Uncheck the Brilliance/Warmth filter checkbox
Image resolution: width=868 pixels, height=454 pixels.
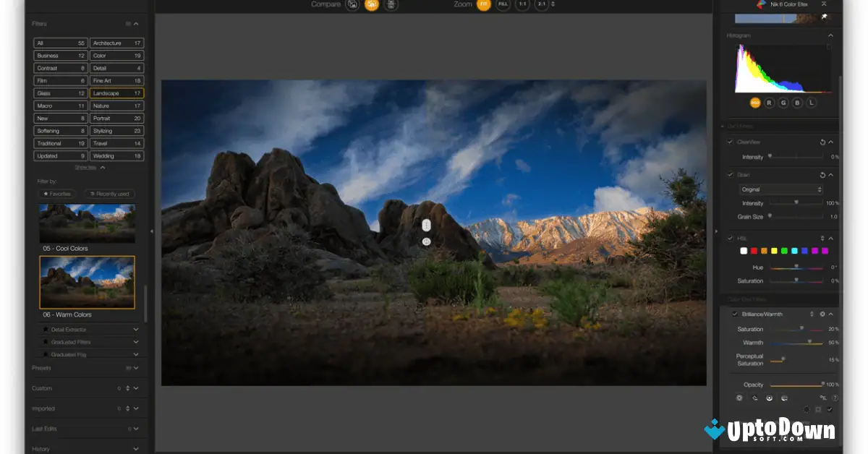pos(735,314)
